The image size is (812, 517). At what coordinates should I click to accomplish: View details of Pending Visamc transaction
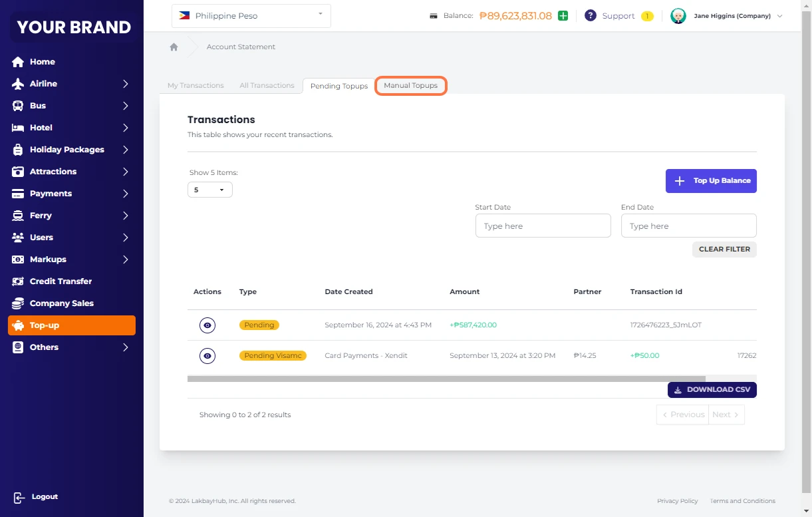click(207, 356)
